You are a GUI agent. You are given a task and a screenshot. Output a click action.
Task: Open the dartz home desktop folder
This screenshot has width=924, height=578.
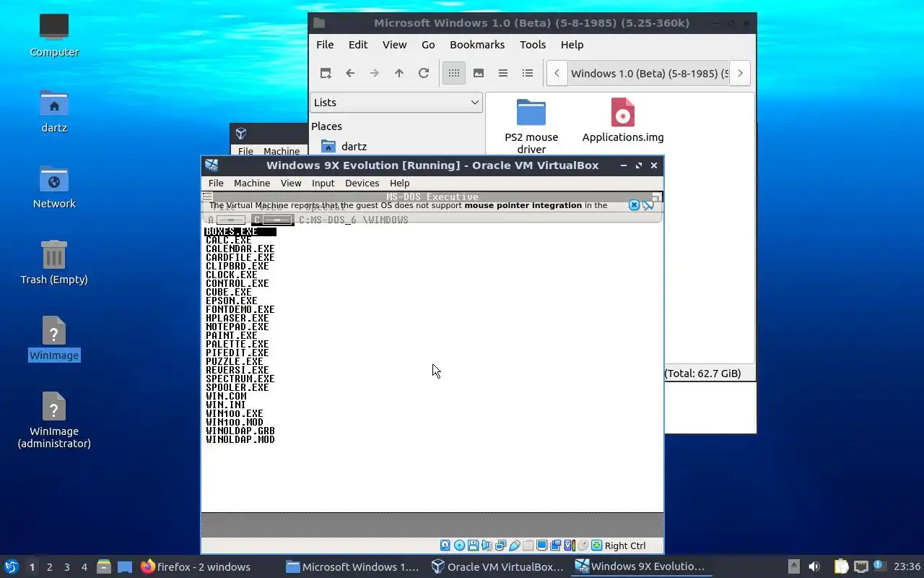tap(54, 111)
